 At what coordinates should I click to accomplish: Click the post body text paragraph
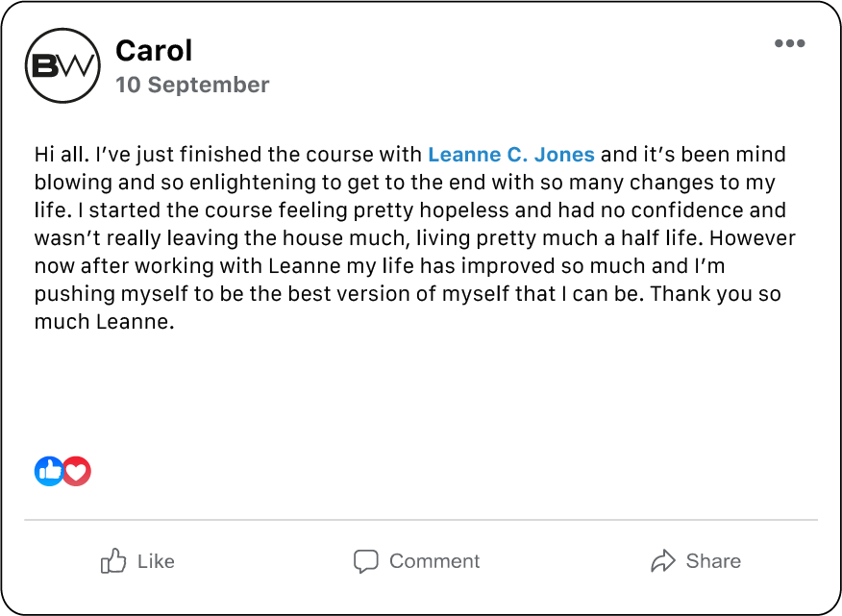(413, 238)
